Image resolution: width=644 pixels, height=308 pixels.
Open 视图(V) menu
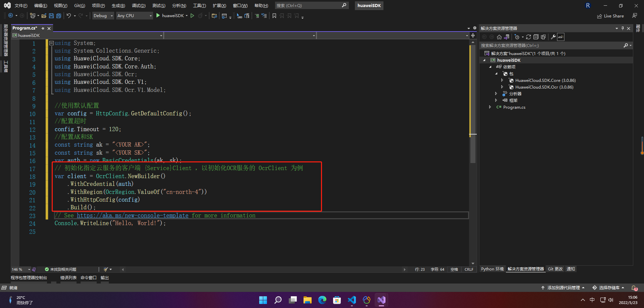pyautogui.click(x=60, y=5)
